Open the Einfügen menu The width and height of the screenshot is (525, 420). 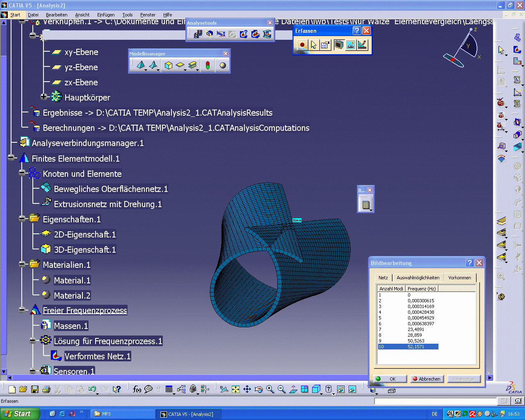pyautogui.click(x=106, y=15)
